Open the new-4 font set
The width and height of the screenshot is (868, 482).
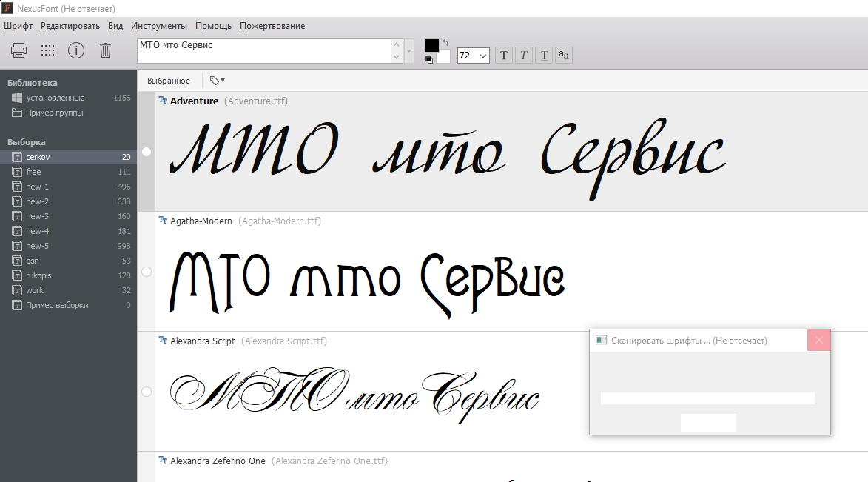[x=68, y=231]
